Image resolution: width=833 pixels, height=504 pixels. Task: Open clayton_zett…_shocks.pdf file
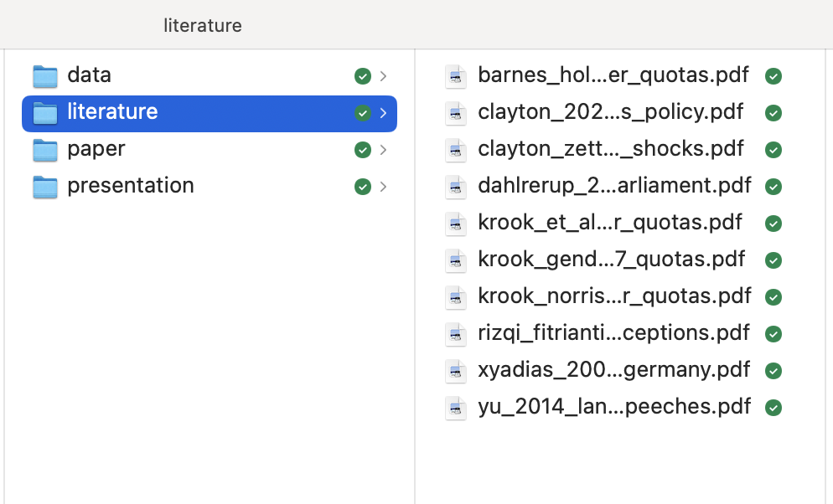pos(610,149)
